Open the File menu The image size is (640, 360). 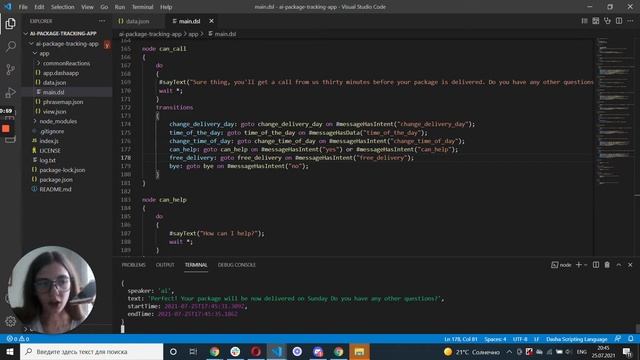pos(23,7)
